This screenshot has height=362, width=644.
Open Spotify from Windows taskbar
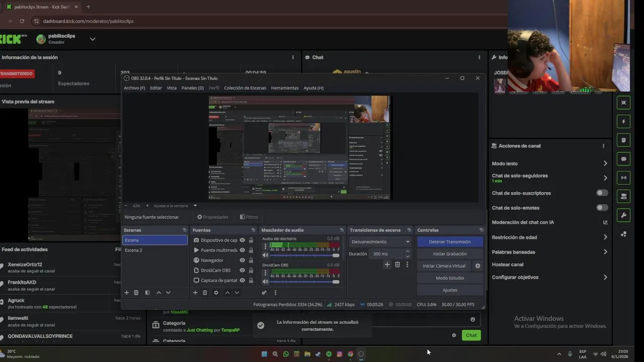tap(329, 354)
